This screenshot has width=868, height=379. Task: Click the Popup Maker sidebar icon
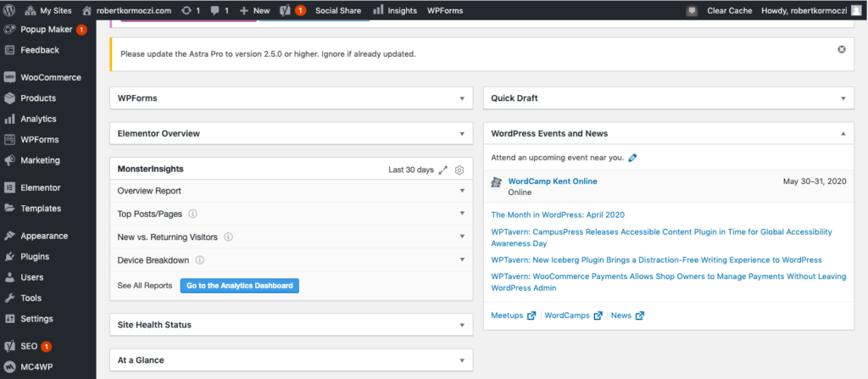(9, 30)
